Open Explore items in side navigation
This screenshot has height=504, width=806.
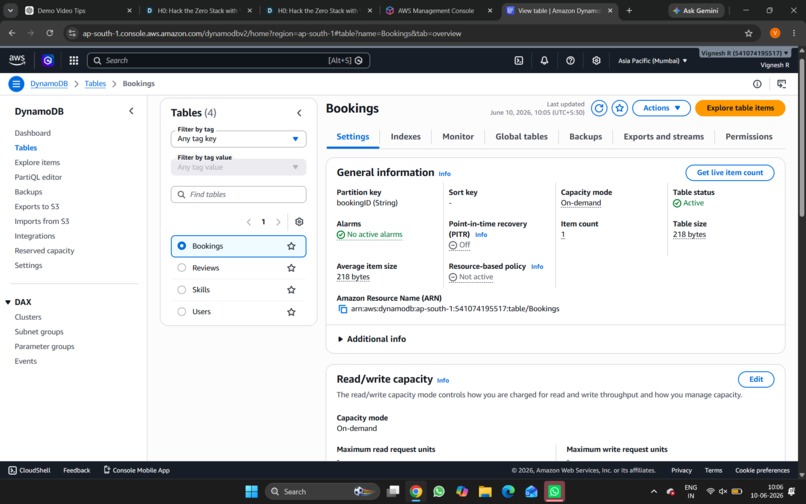click(37, 163)
